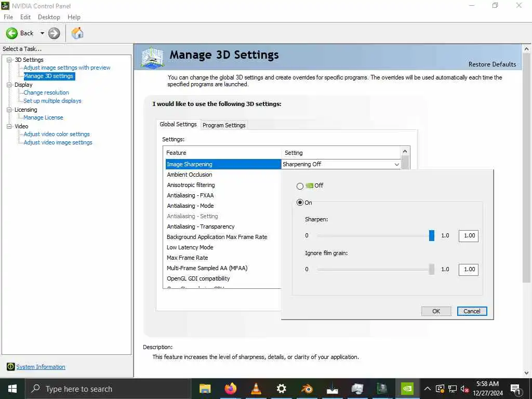532x399 pixels.
Task: Select the Antialiasing - Mode row
Action: coord(223,206)
